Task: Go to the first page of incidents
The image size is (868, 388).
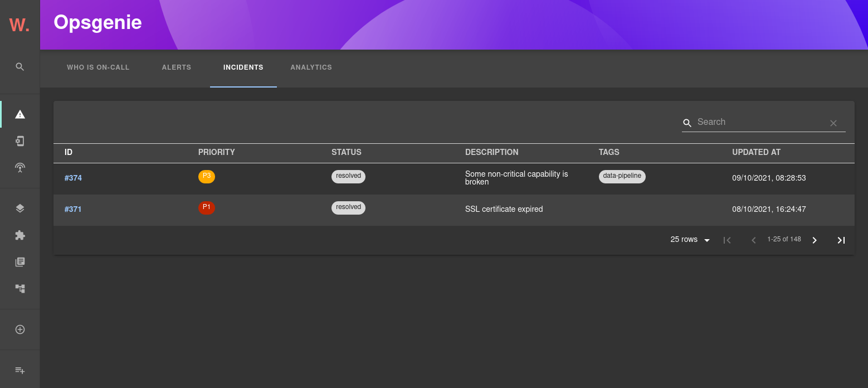Action: coord(727,240)
